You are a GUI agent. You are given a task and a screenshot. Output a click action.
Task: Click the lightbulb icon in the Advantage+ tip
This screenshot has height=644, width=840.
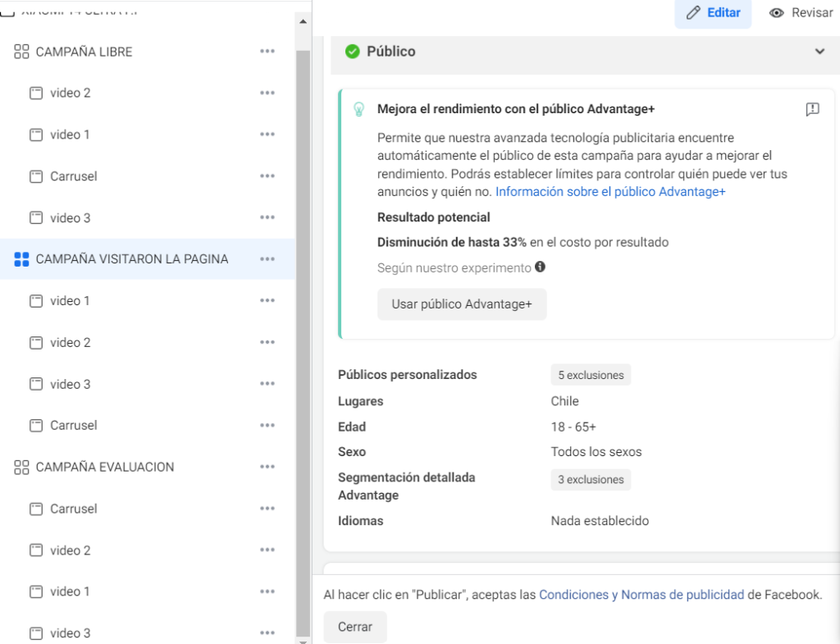358,108
